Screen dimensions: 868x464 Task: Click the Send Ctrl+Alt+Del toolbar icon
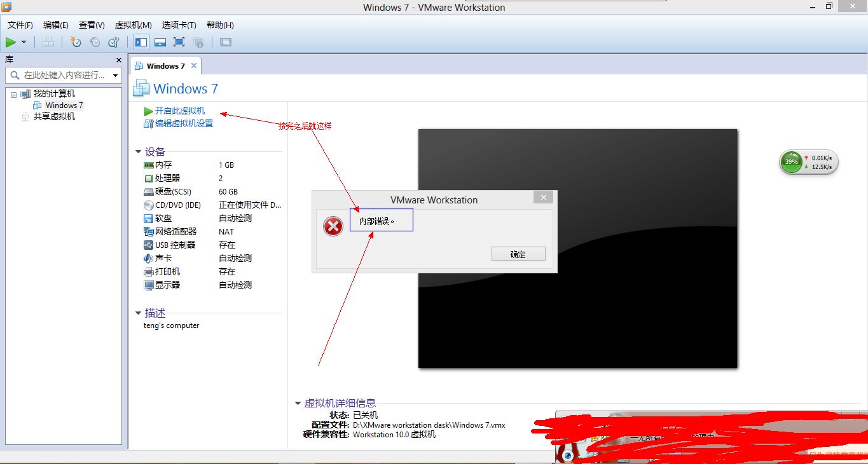point(48,42)
